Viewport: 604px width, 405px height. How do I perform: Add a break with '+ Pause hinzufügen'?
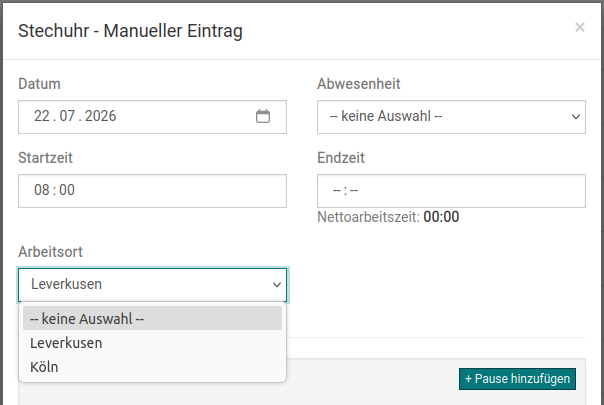(x=517, y=379)
